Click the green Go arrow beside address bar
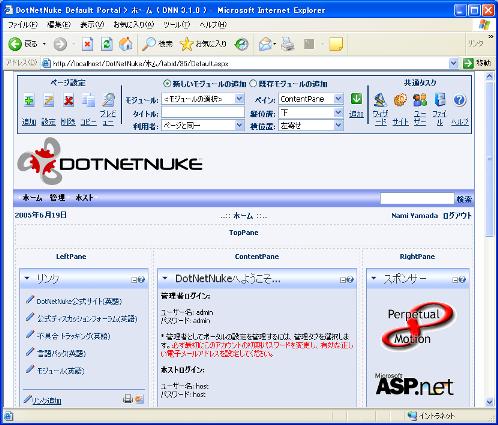The height and width of the screenshot is (425, 498). [x=468, y=63]
